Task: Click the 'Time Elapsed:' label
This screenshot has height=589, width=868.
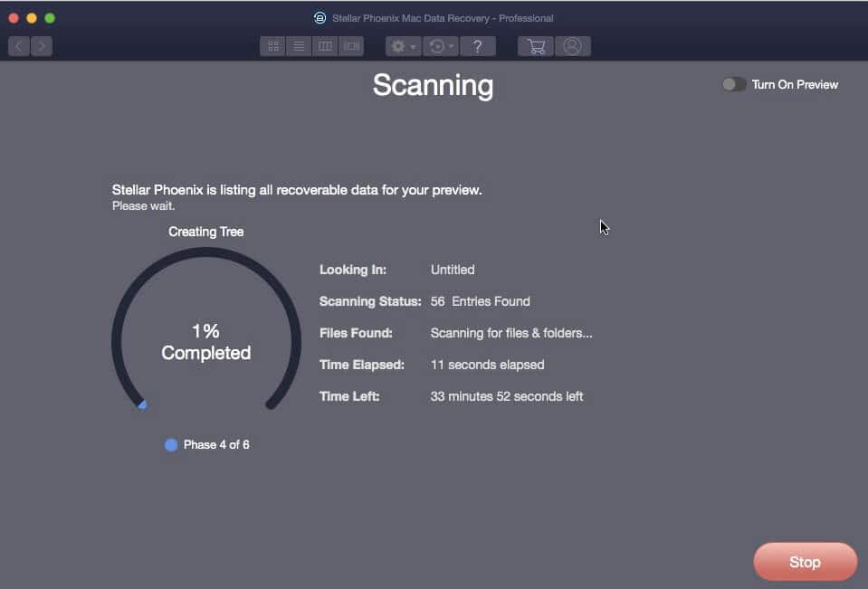Action: point(361,365)
